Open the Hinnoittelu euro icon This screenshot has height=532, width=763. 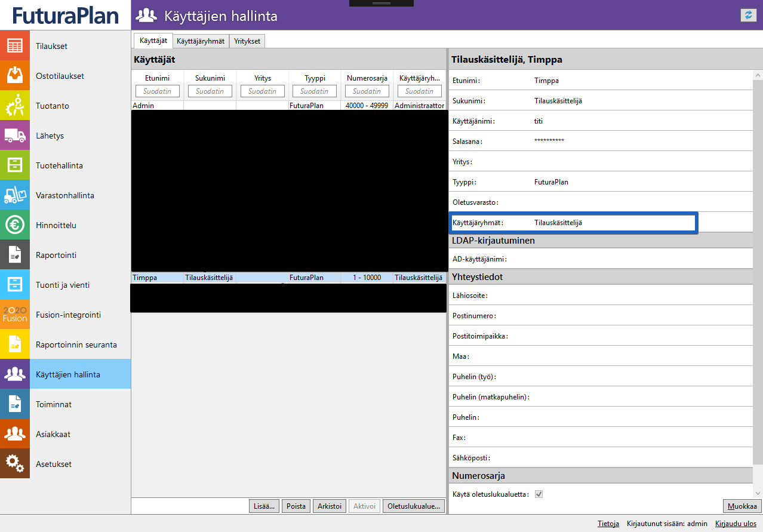click(x=15, y=225)
